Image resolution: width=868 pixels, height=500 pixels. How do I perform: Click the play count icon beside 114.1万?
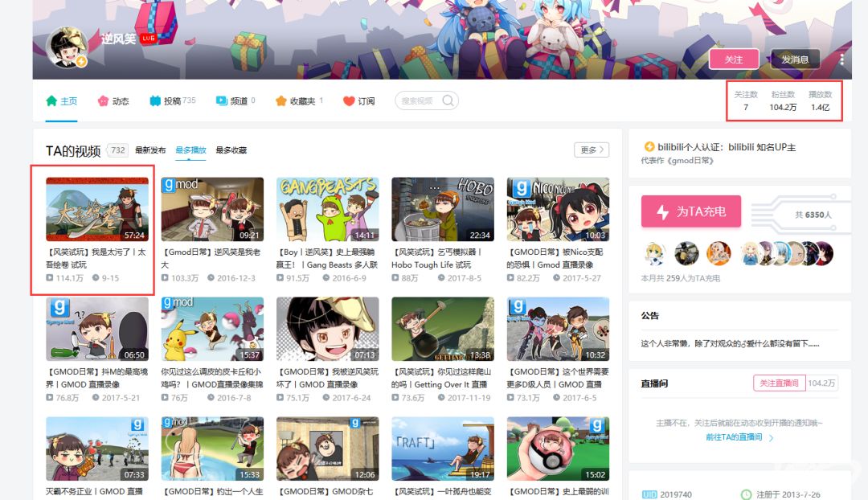click(x=50, y=278)
